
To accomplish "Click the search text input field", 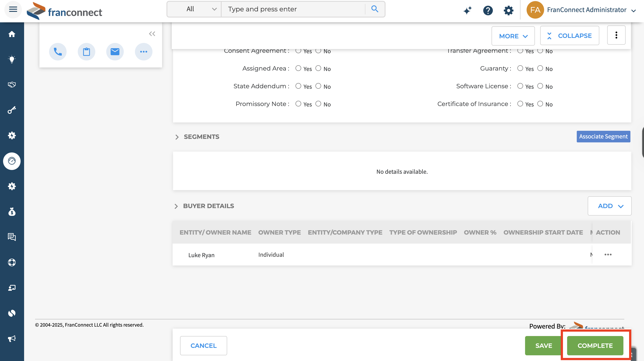I will [293, 9].
